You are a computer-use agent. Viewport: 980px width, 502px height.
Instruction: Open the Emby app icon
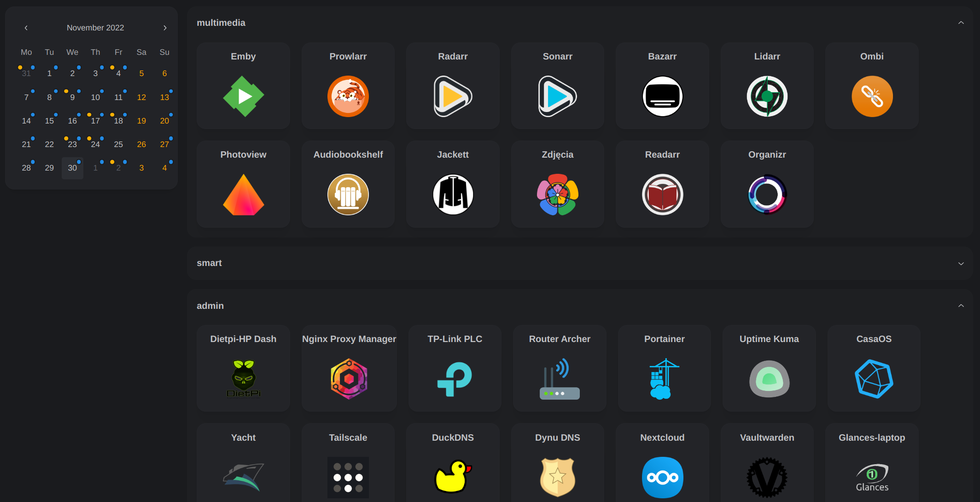pos(243,96)
